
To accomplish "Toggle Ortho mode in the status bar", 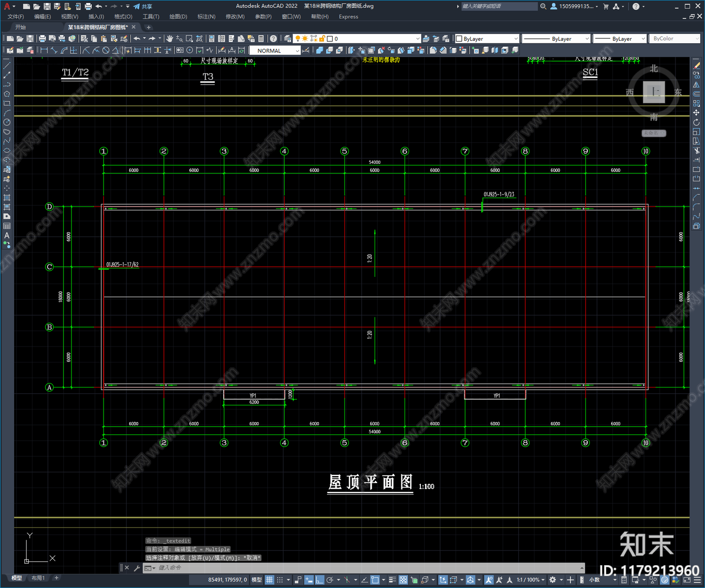I will (x=319, y=580).
